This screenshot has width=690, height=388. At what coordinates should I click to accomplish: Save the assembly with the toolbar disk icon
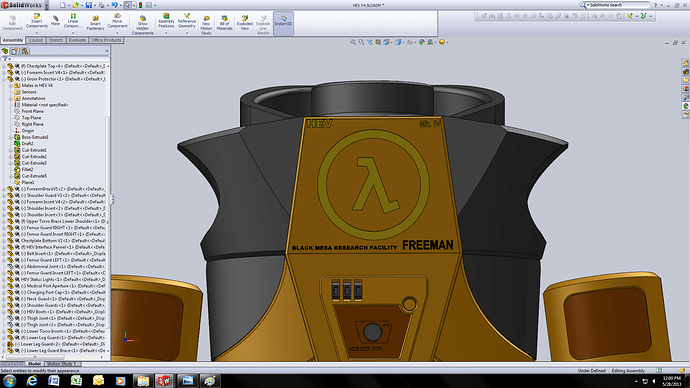coord(88,5)
